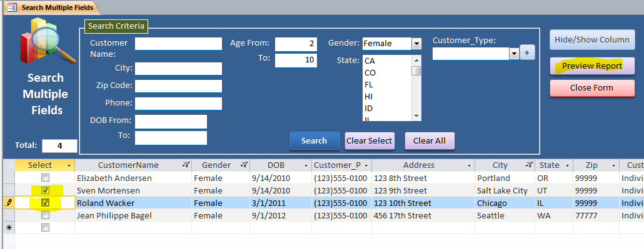Open the Zip column header dropdown

coord(613,166)
